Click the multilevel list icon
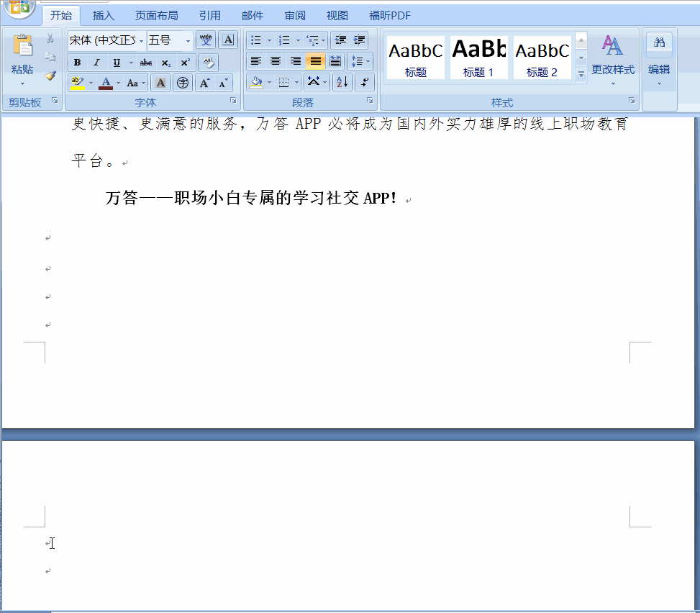The height and width of the screenshot is (613, 700). click(312, 40)
